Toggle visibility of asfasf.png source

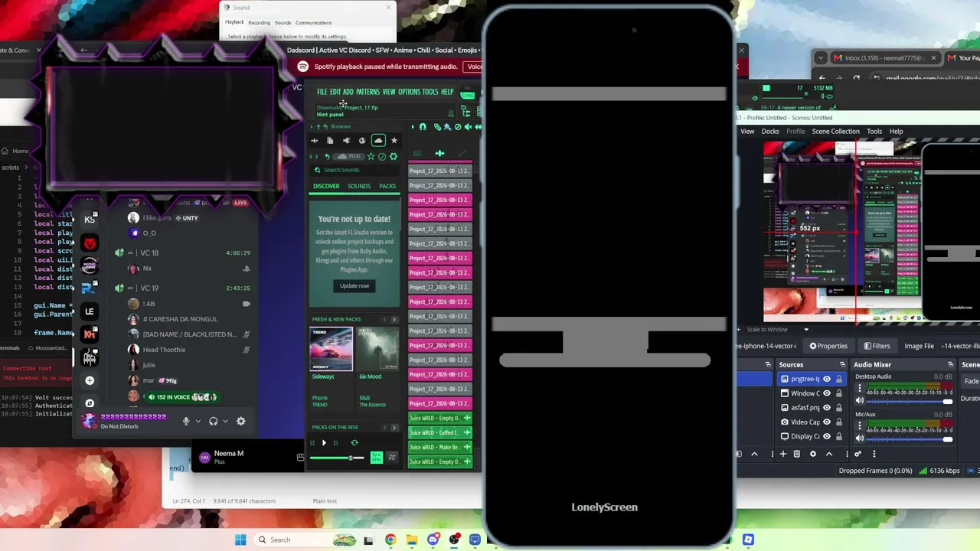click(827, 408)
